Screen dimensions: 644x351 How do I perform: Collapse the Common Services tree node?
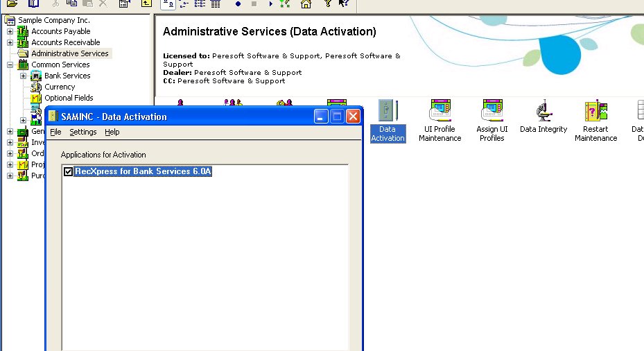(10, 65)
